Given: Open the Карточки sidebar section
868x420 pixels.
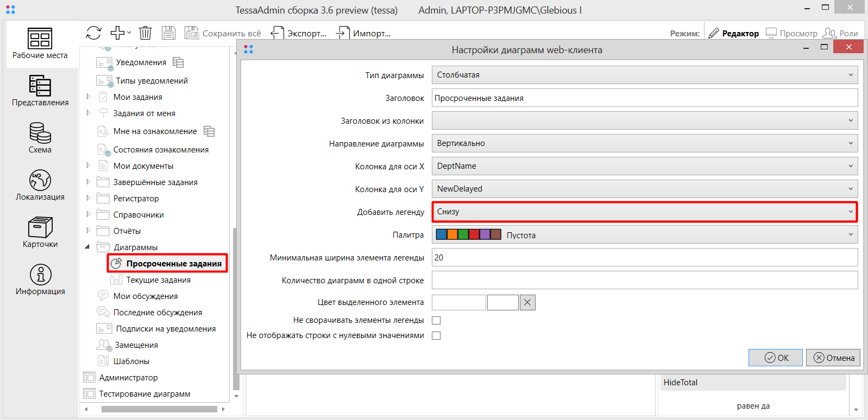Looking at the screenshot, I should (40, 232).
